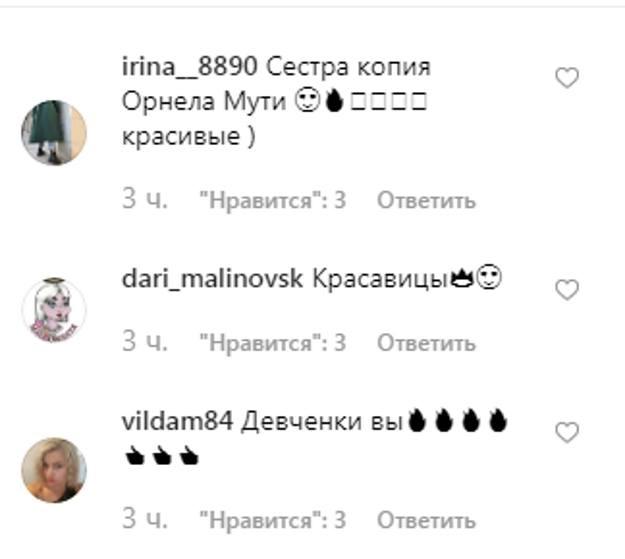The image size is (625, 559).
Task: Open vildam84's blonde profile photo
Action: coord(54,470)
